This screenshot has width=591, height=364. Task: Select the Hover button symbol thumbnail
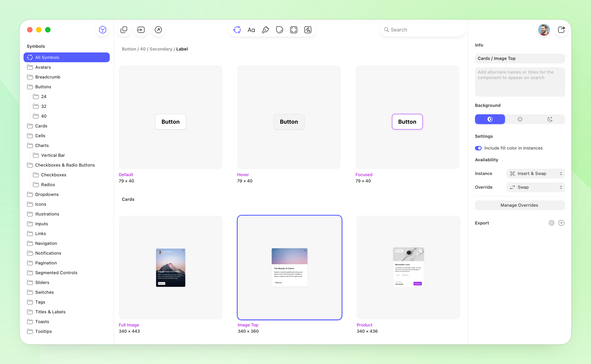point(289,117)
